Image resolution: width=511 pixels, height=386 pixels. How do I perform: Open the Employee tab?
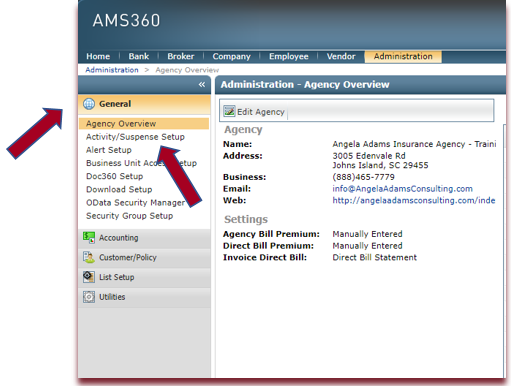pyautogui.click(x=289, y=56)
